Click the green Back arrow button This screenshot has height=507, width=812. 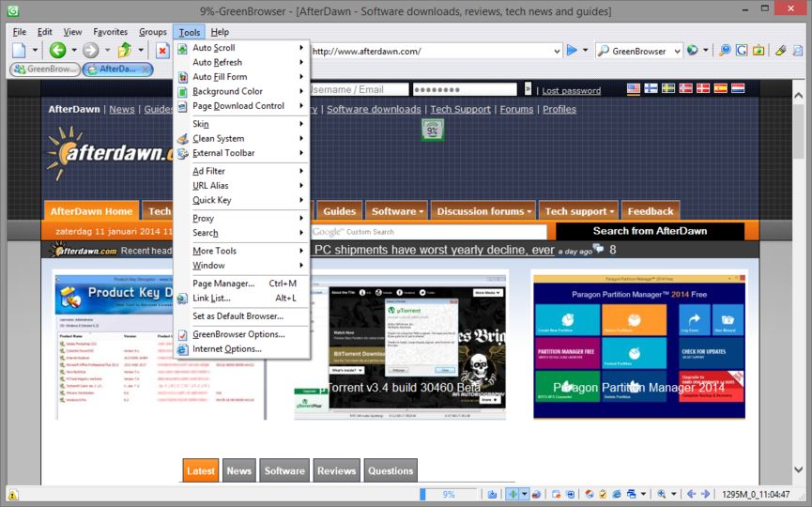pos(57,51)
